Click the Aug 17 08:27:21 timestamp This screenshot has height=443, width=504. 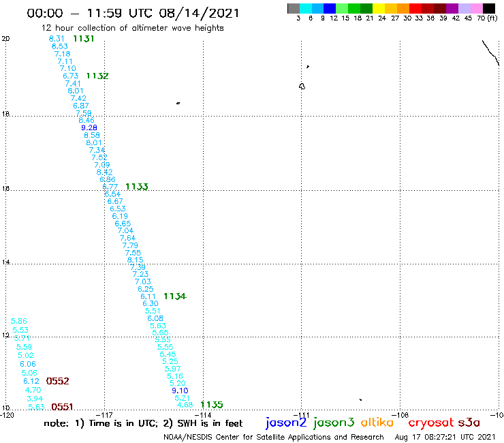point(445,438)
